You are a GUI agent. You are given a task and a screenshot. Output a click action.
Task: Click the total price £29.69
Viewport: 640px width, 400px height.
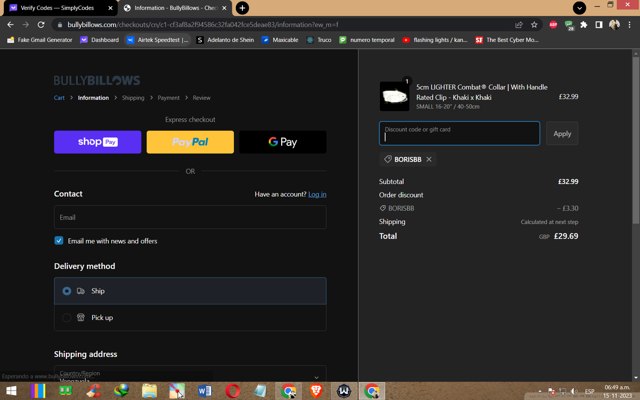point(566,236)
